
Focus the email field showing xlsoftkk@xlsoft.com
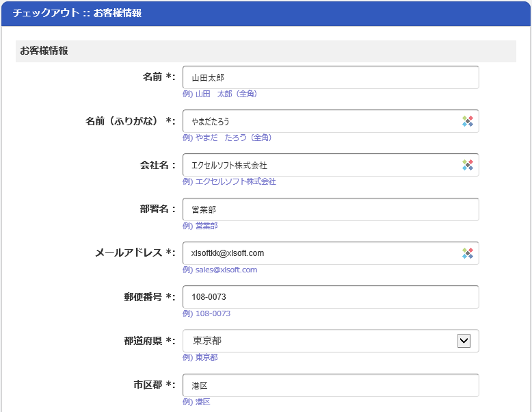[x=331, y=253]
